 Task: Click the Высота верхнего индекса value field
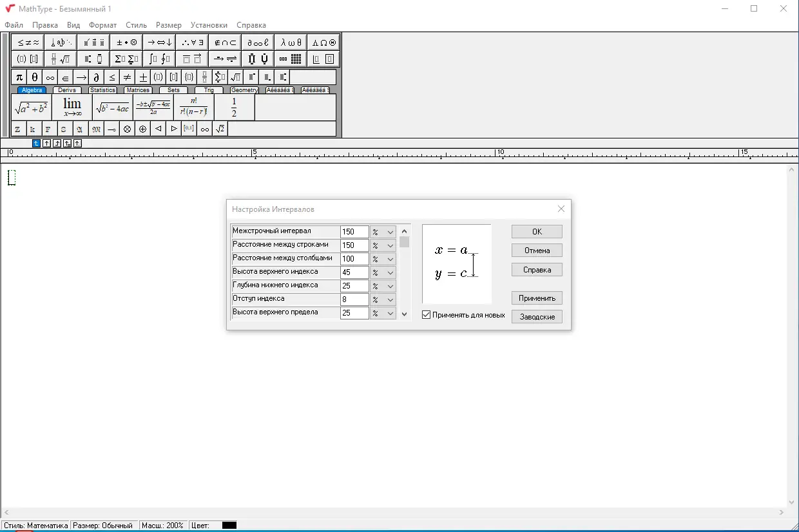pyautogui.click(x=354, y=272)
